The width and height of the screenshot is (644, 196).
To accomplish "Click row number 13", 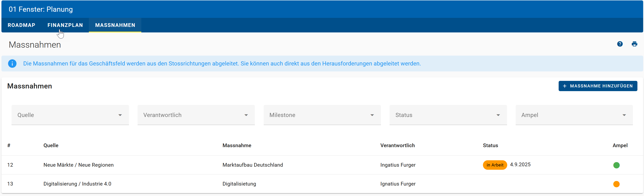I will coord(10,184).
